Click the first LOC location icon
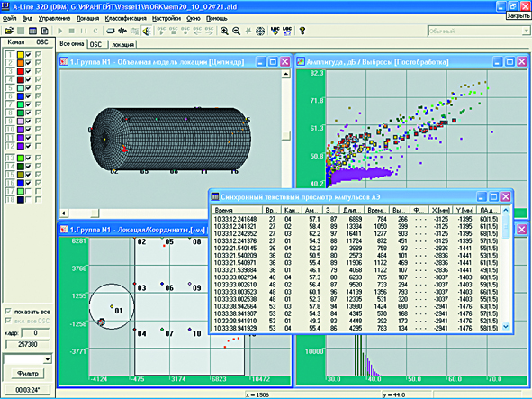Viewport: 532px width, 399px height. (275, 31)
